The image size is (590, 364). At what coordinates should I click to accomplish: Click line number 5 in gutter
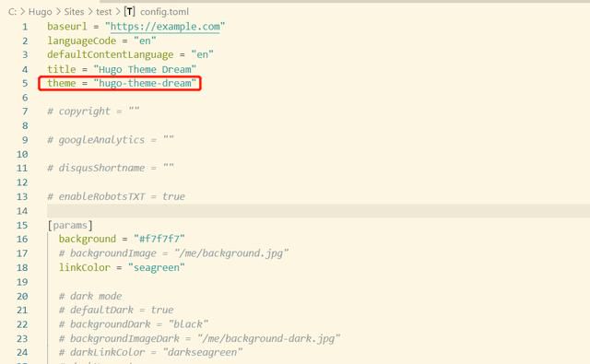point(25,83)
